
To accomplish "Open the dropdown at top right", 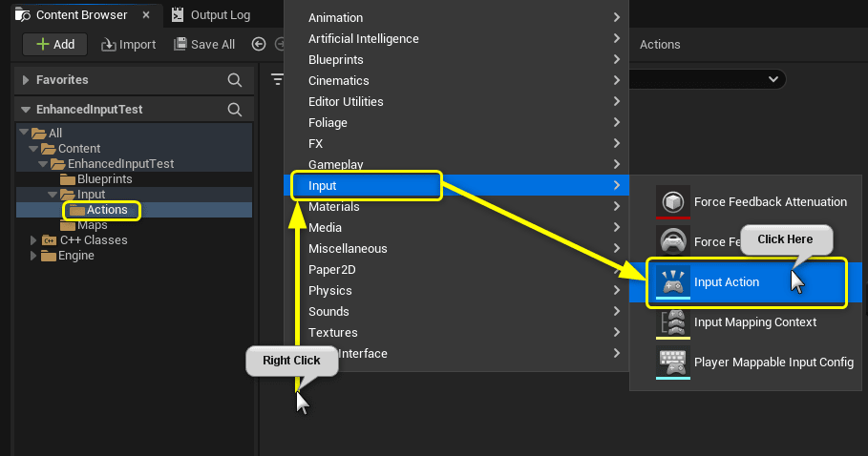I will tap(773, 79).
